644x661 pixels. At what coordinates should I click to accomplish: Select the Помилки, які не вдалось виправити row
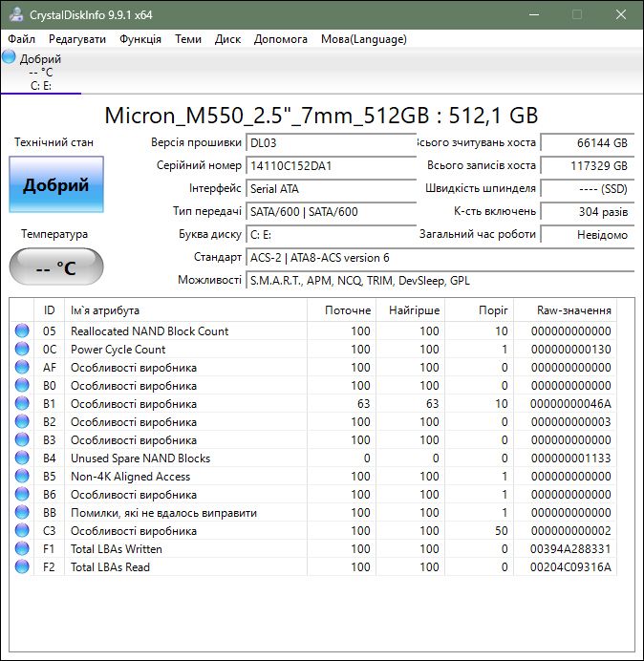313,512
